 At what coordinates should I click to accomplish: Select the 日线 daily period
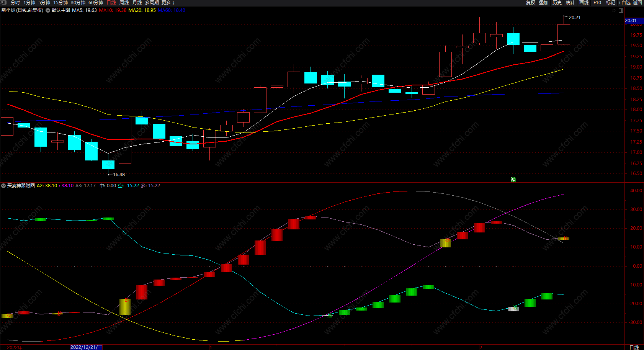(x=111, y=3)
